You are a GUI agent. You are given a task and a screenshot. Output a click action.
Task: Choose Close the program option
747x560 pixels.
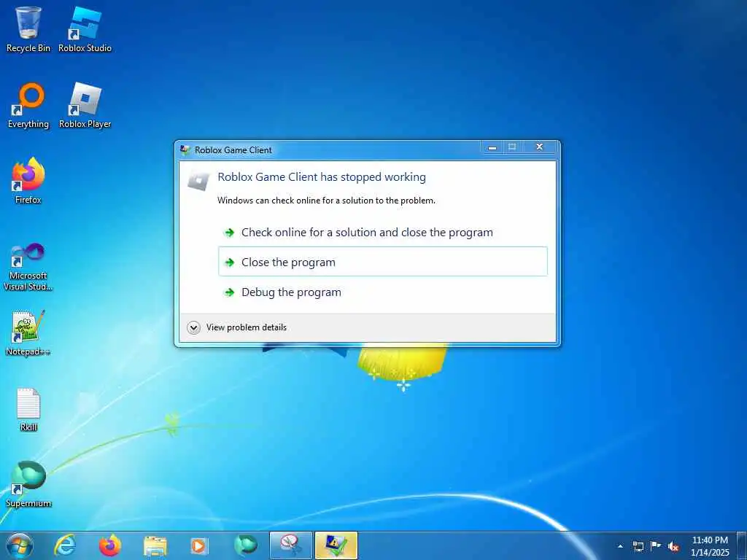click(382, 262)
